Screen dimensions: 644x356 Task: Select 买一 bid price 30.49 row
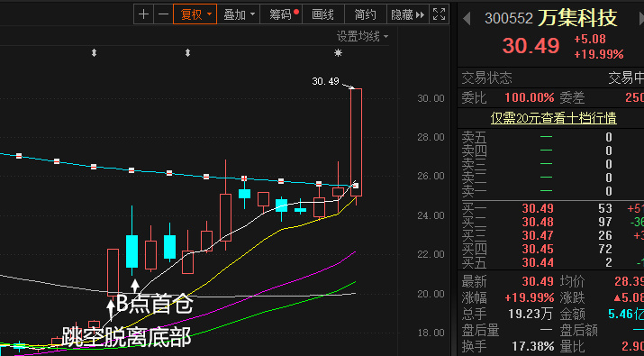click(x=550, y=208)
